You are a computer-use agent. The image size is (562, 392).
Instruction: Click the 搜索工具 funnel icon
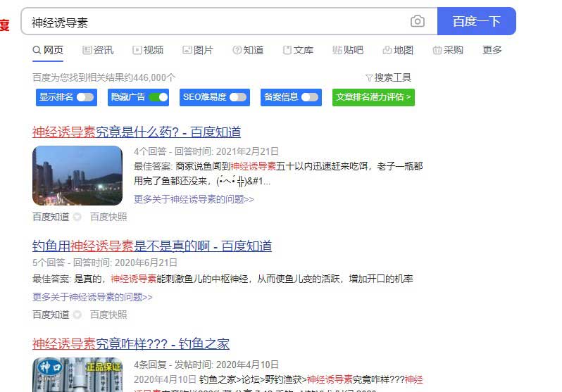[369, 77]
